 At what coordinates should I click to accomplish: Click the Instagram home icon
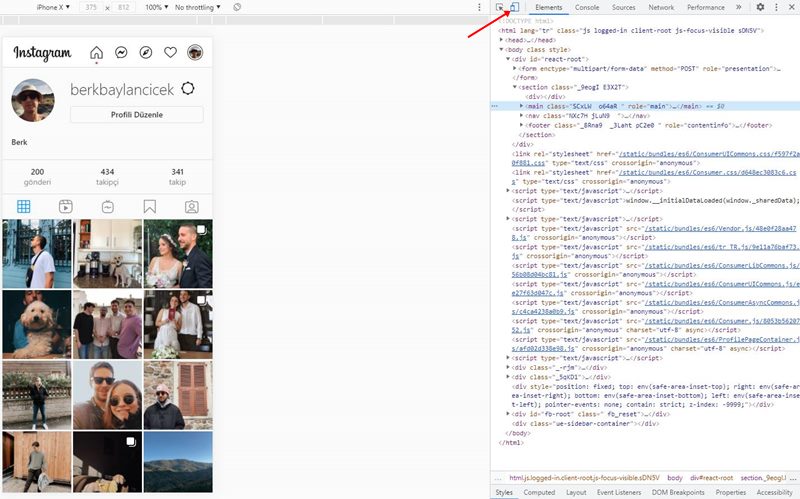pyautogui.click(x=96, y=53)
